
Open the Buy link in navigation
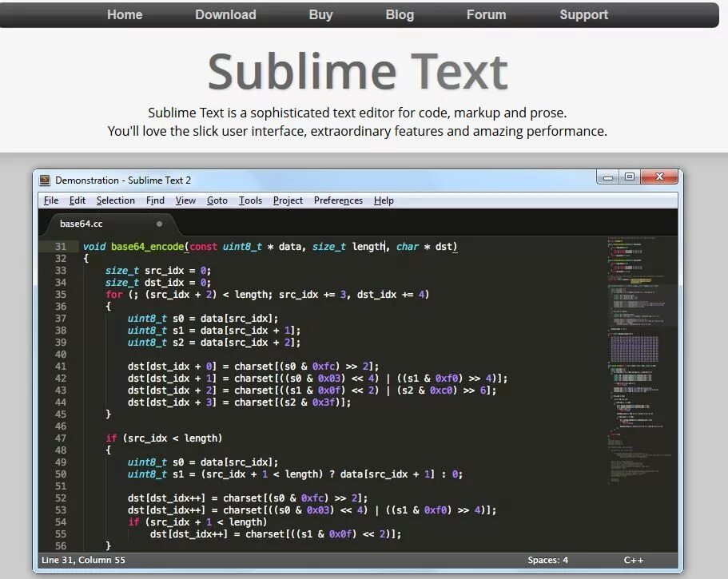tap(320, 15)
